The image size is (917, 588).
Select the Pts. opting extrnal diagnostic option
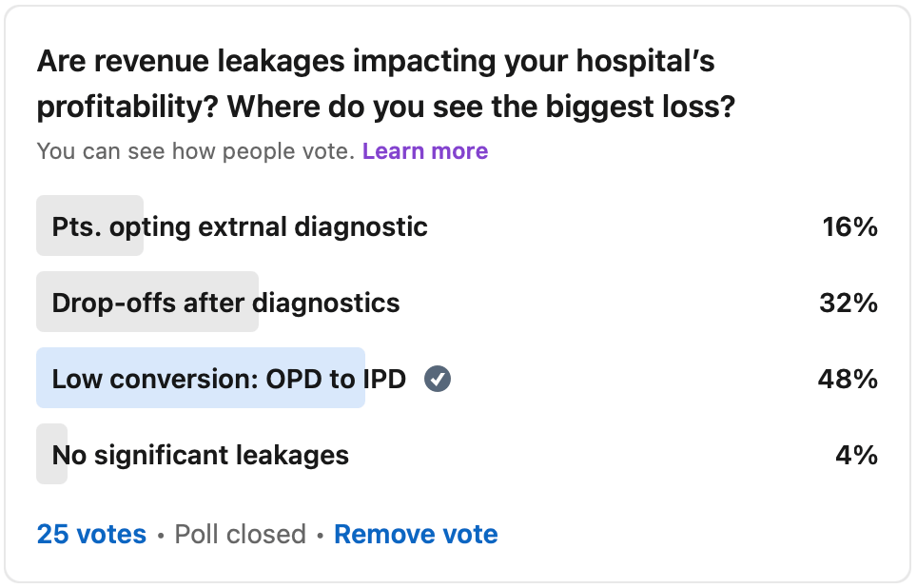240,226
